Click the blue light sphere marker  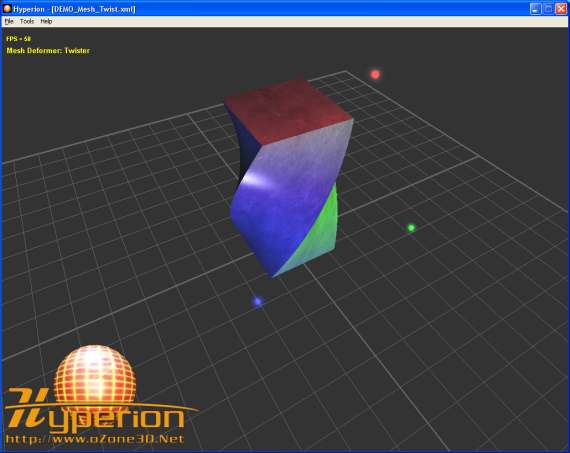pos(258,301)
